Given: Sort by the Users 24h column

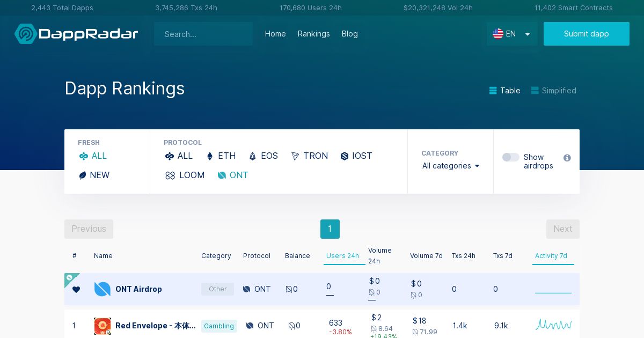Looking at the screenshot, I should (x=342, y=256).
